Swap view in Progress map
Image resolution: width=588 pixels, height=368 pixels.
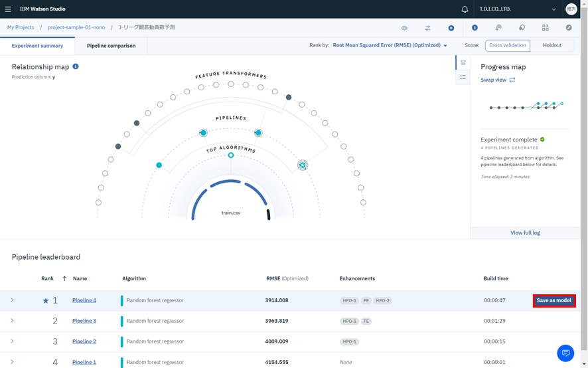498,80
